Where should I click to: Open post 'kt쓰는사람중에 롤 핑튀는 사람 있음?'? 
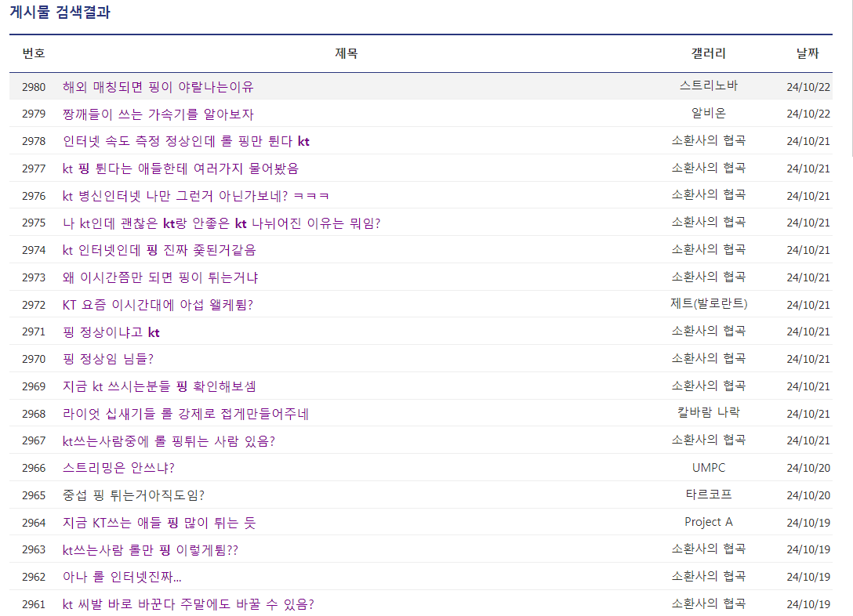point(169,441)
